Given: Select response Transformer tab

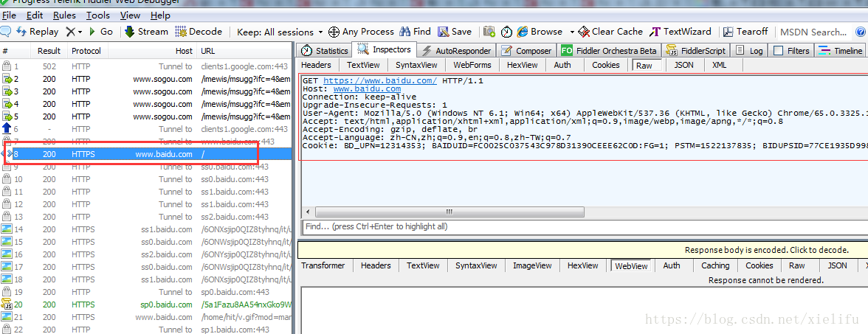Looking at the screenshot, I should 323,265.
